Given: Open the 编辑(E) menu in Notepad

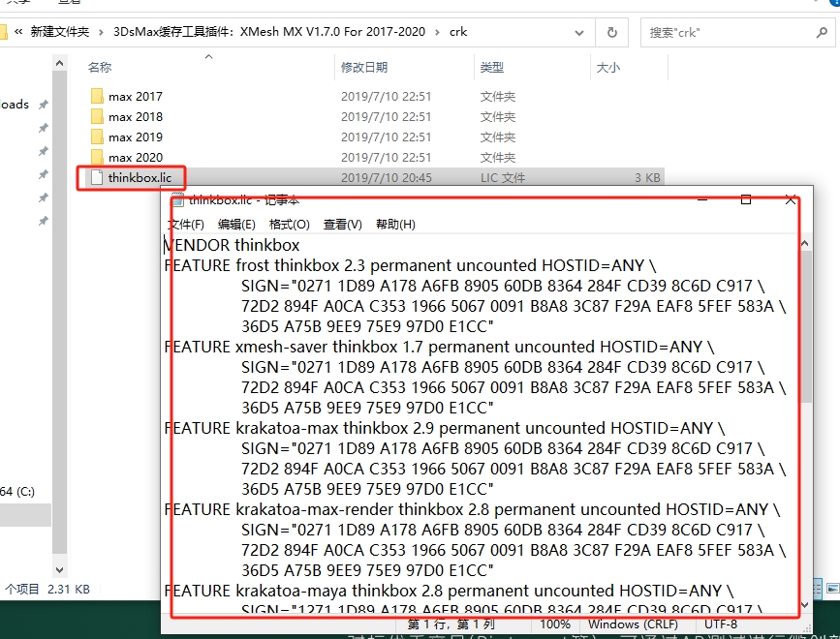Looking at the screenshot, I should (x=236, y=225).
